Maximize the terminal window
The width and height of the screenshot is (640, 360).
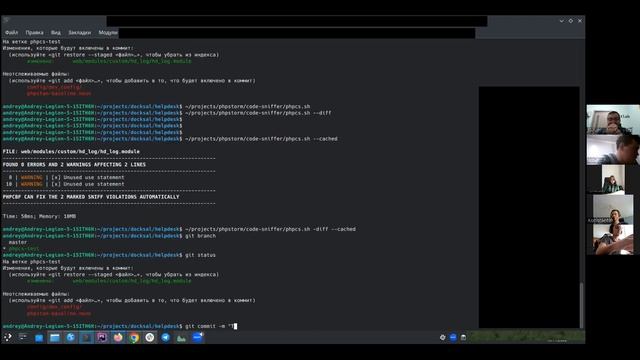(x=571, y=21)
